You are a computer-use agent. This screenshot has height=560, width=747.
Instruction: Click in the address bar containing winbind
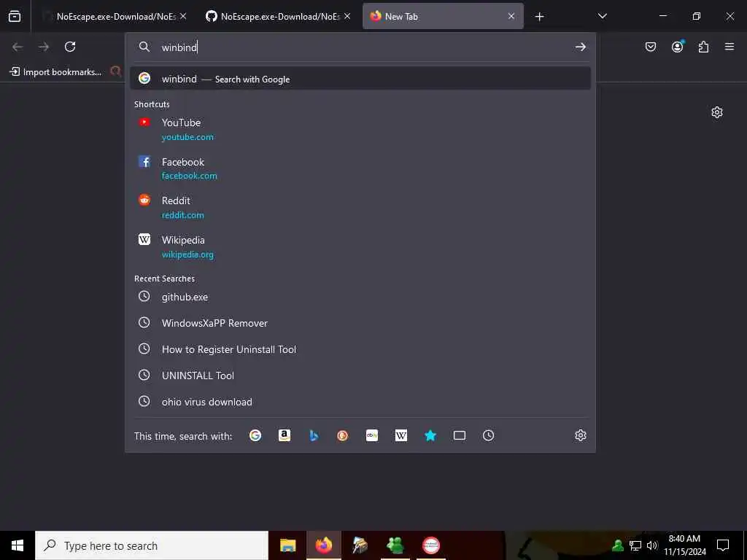point(362,47)
